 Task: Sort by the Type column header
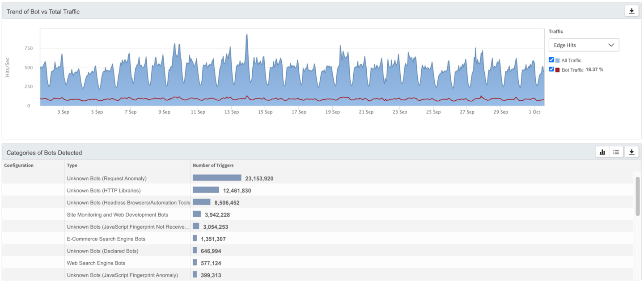72,166
